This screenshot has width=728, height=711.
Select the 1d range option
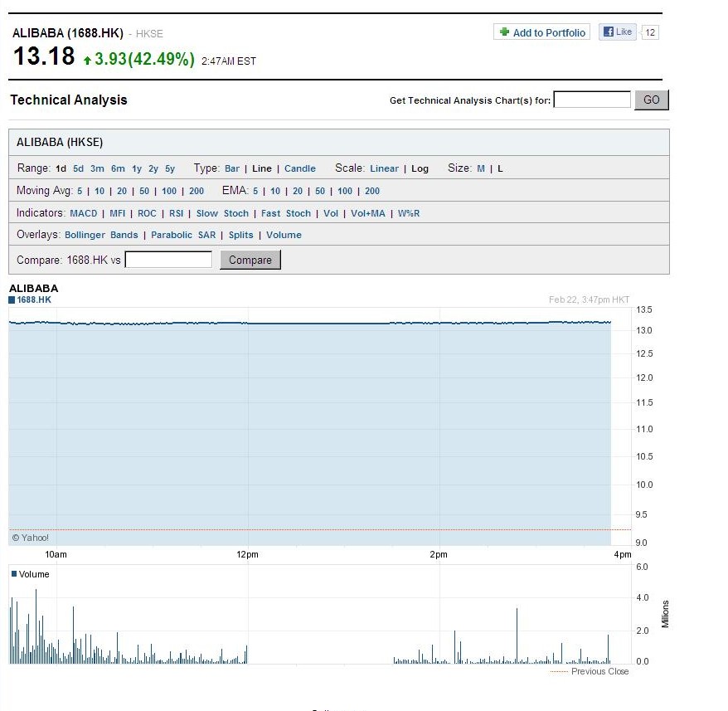(x=61, y=168)
